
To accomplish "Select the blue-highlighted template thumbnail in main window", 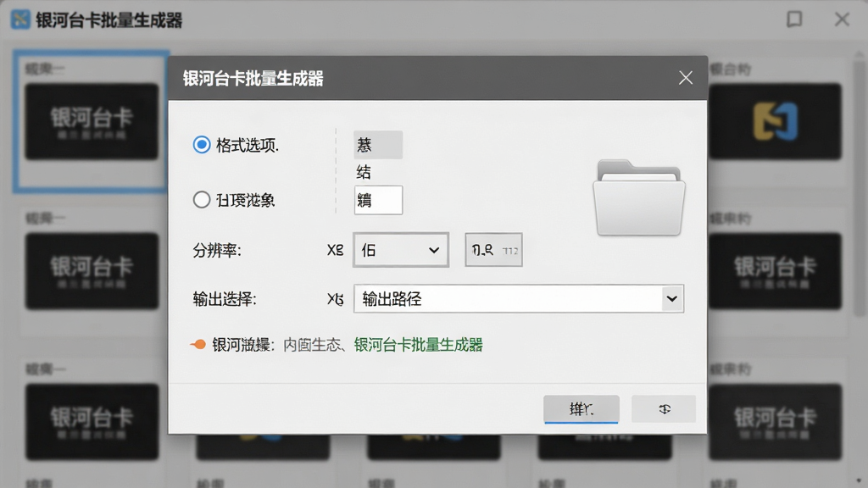I will tap(92, 121).
